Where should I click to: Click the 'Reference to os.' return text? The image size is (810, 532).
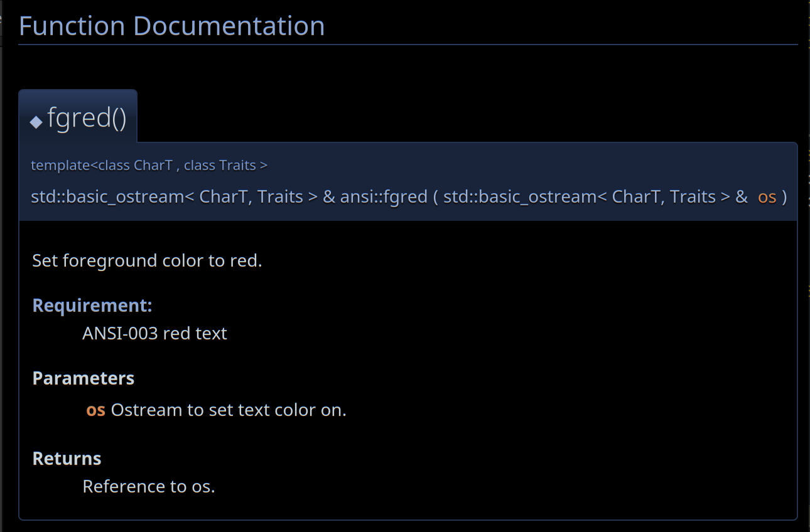point(149,487)
